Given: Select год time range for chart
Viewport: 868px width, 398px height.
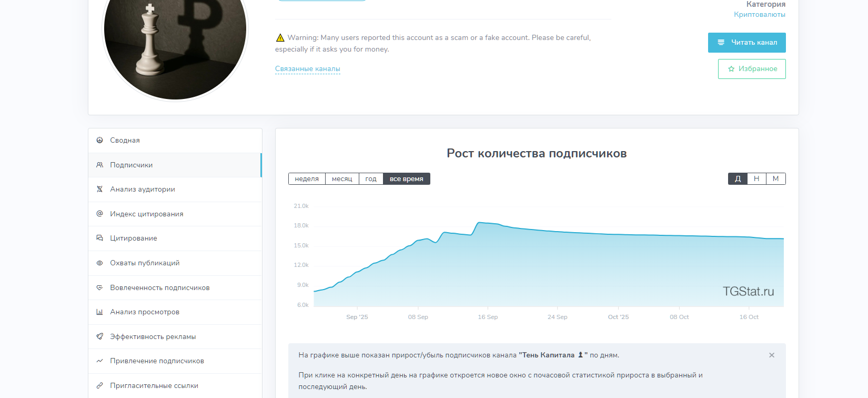Looking at the screenshot, I should click(371, 179).
